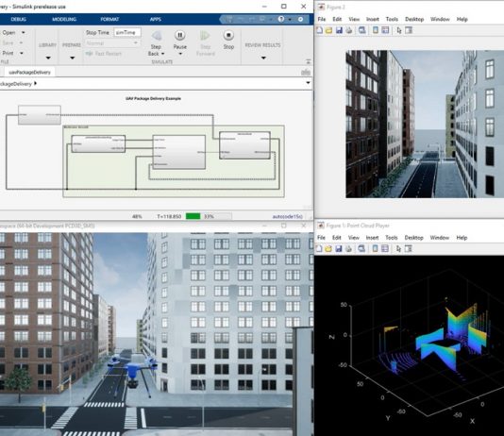Click the Print button in FILE section
The image size is (504, 436).
(8, 53)
